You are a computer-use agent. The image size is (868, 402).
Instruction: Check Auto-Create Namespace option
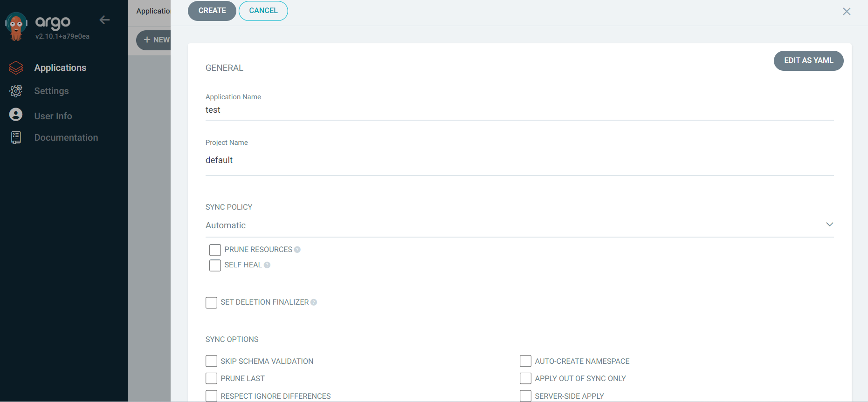click(525, 361)
